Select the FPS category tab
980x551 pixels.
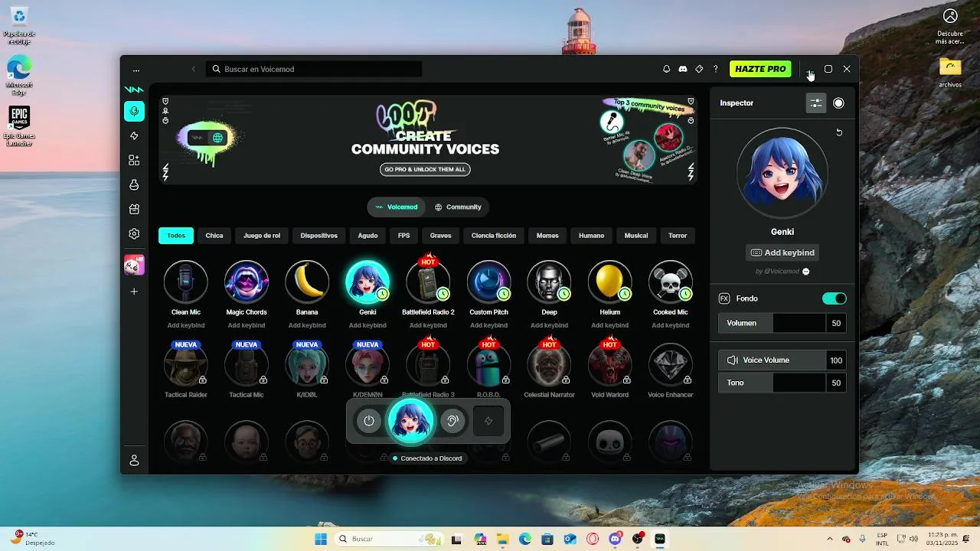pyautogui.click(x=404, y=236)
